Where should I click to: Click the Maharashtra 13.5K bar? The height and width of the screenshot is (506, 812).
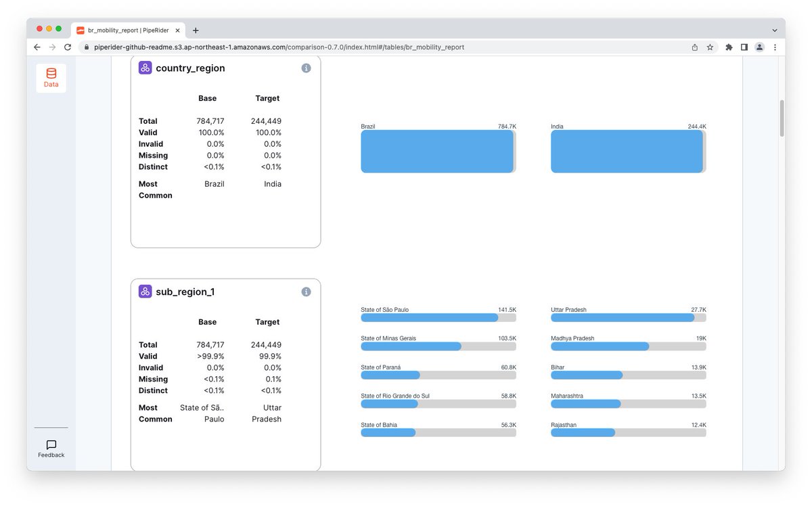click(x=629, y=404)
